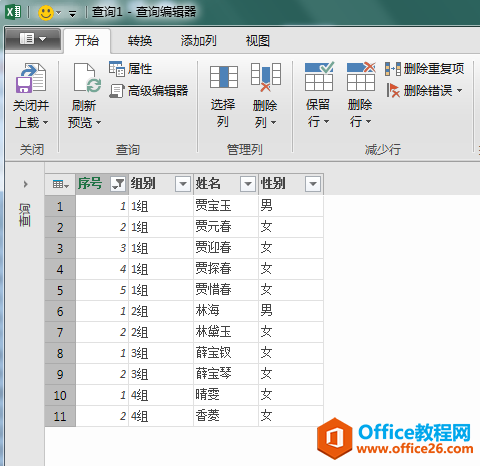Select row number 6 header
Image resolution: width=480 pixels, height=466 pixels.
60,311
